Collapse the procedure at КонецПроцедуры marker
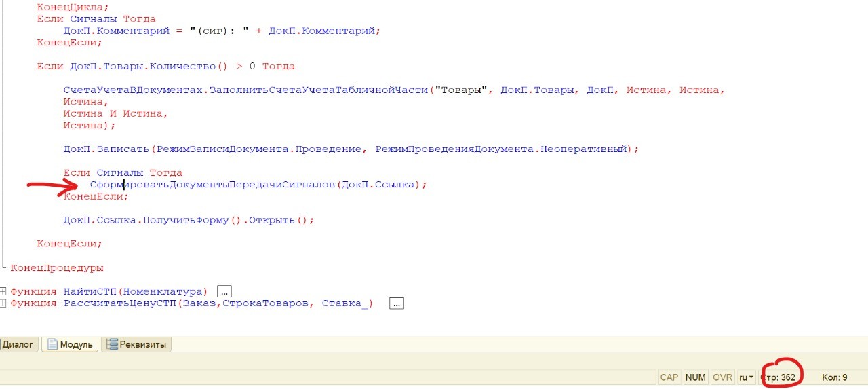Image resolution: width=868 pixels, height=389 pixels. point(3,267)
